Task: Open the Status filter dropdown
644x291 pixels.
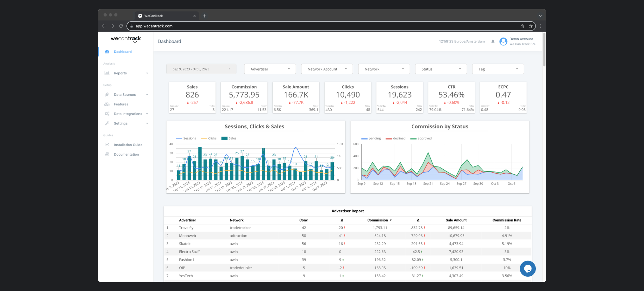Action: pyautogui.click(x=441, y=69)
